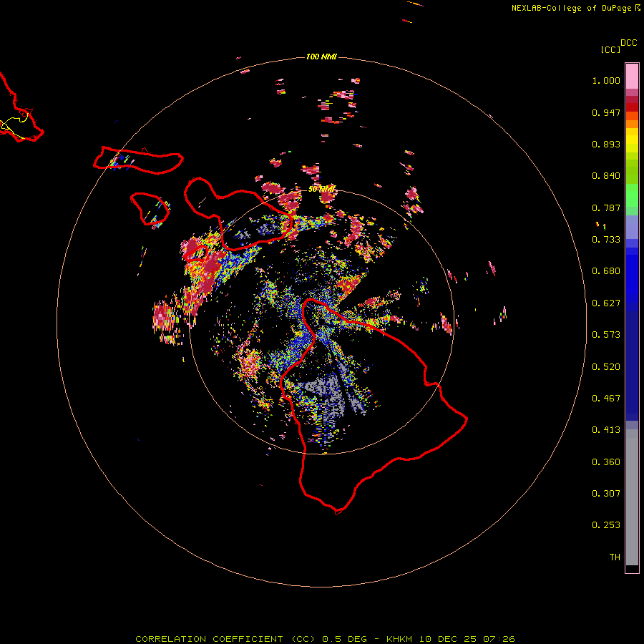Screen dimensions: 644x644
Task: Click the CORRELATION COEFFICIENT (CC) product title
Action: point(225,639)
